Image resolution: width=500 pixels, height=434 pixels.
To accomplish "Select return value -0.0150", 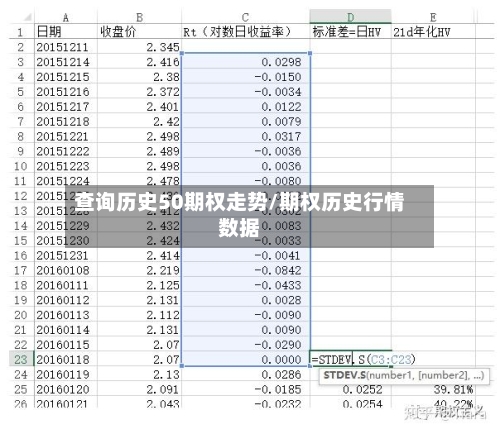I will (246, 77).
